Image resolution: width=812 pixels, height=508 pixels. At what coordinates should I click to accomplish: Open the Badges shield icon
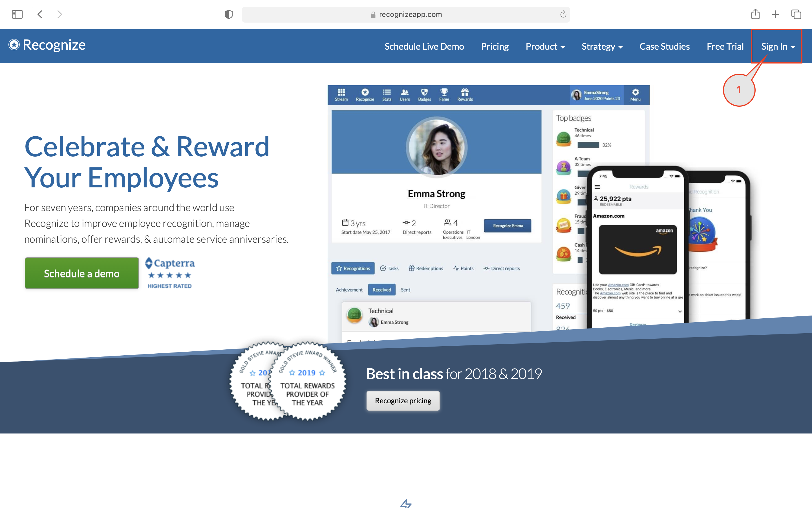coord(424,95)
